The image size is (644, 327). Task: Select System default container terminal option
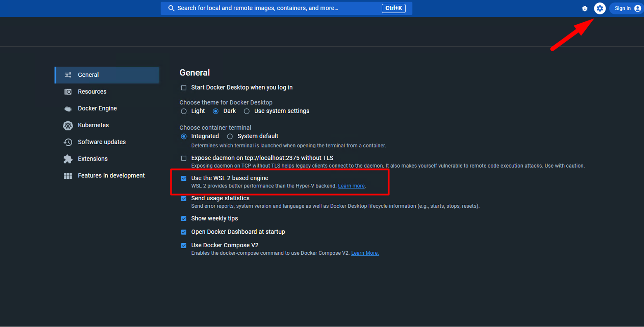tap(230, 136)
